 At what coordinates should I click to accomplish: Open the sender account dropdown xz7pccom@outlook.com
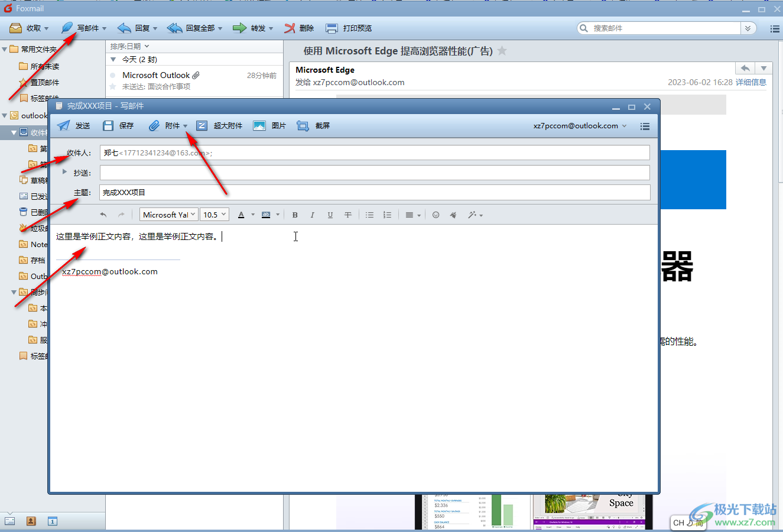click(x=580, y=126)
